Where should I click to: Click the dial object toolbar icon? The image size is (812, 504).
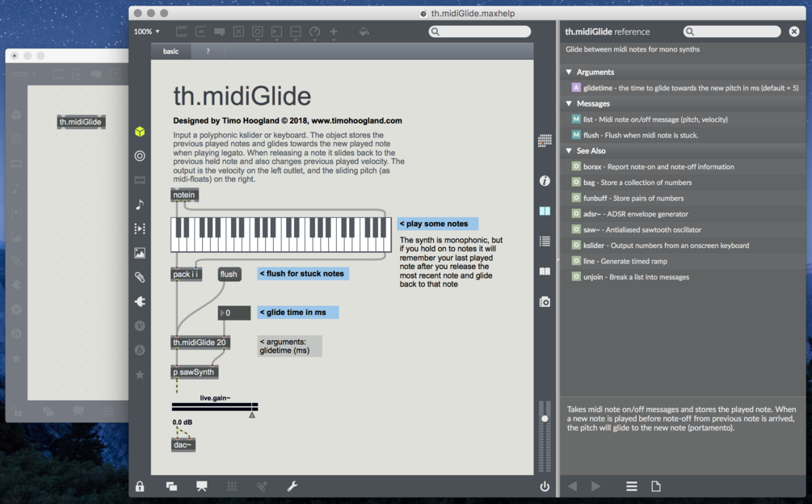(x=314, y=32)
